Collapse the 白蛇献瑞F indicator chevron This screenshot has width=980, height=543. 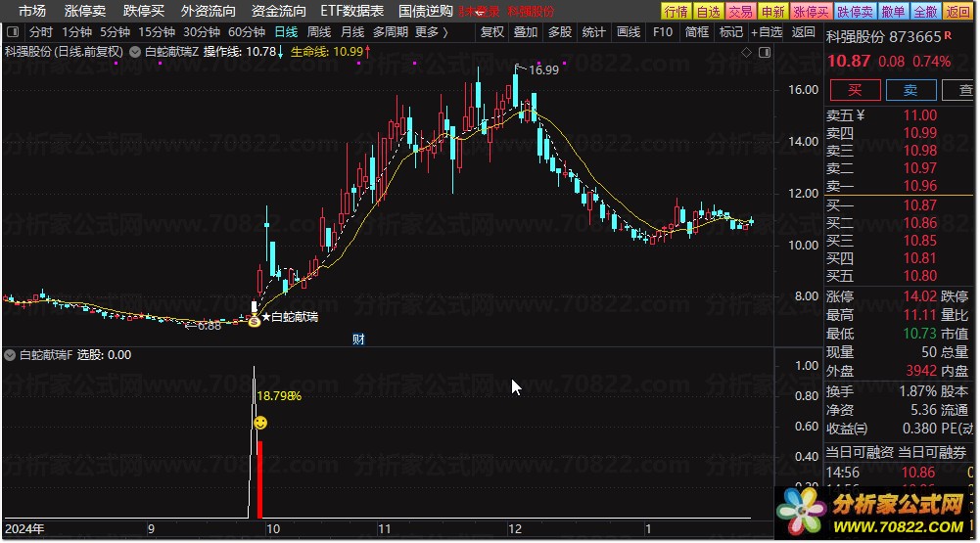click(x=10, y=355)
